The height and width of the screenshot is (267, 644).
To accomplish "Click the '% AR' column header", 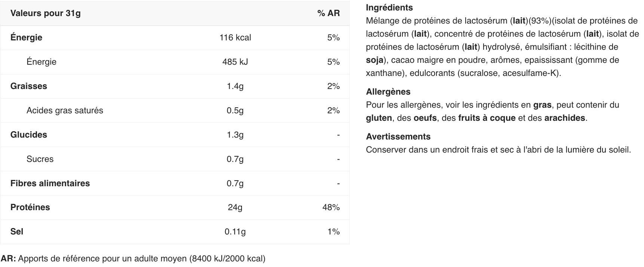I will coord(328,13).
